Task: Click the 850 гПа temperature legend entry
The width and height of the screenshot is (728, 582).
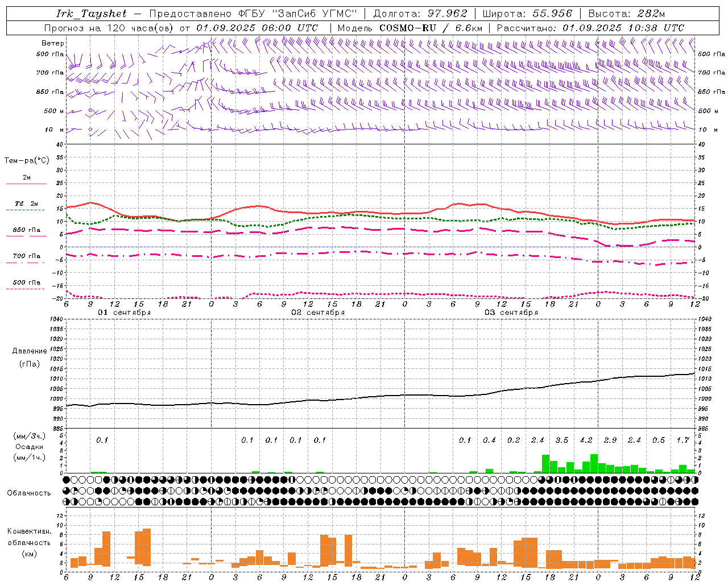Action: coord(27,230)
